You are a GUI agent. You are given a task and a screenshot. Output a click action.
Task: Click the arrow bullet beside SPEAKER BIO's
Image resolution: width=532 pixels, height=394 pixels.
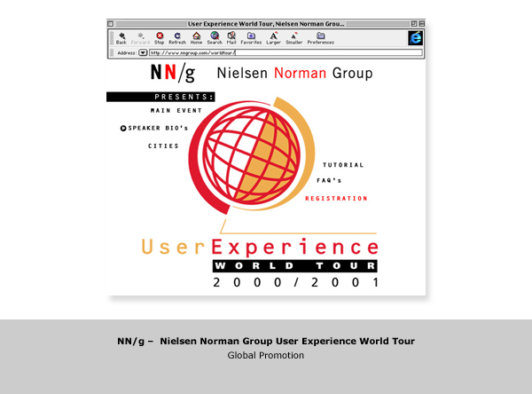pyautogui.click(x=123, y=128)
